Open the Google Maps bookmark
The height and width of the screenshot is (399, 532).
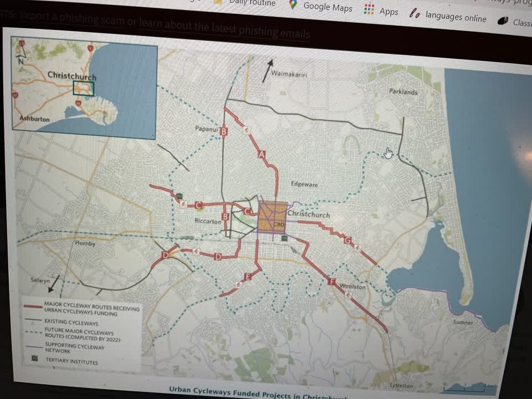pyautogui.click(x=320, y=6)
